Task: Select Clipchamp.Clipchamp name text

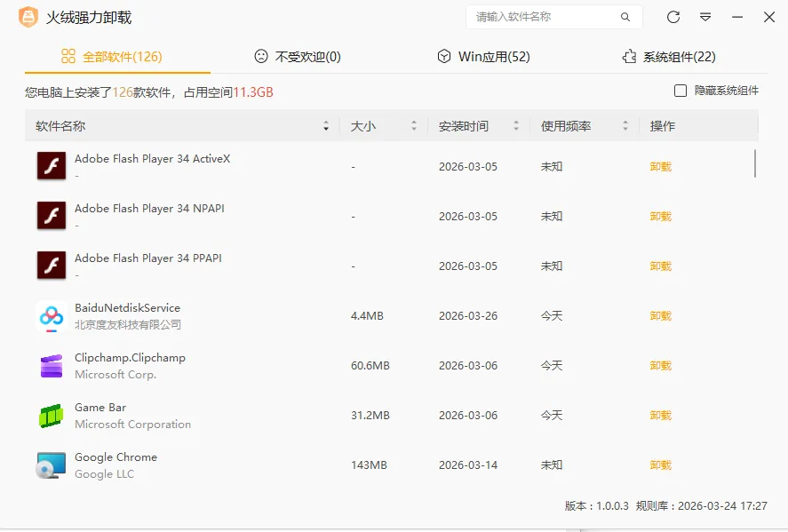Action: click(x=131, y=358)
